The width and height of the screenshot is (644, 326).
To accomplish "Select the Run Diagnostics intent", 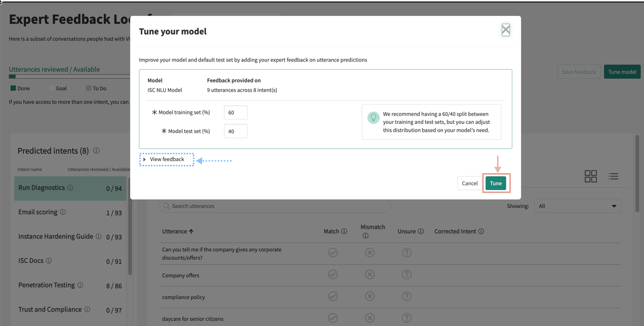I will click(x=70, y=188).
